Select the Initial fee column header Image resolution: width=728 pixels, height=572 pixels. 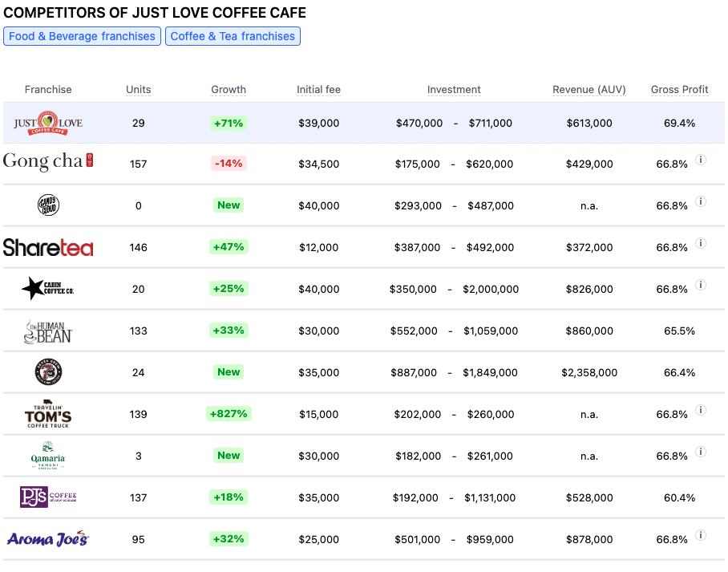[318, 89]
